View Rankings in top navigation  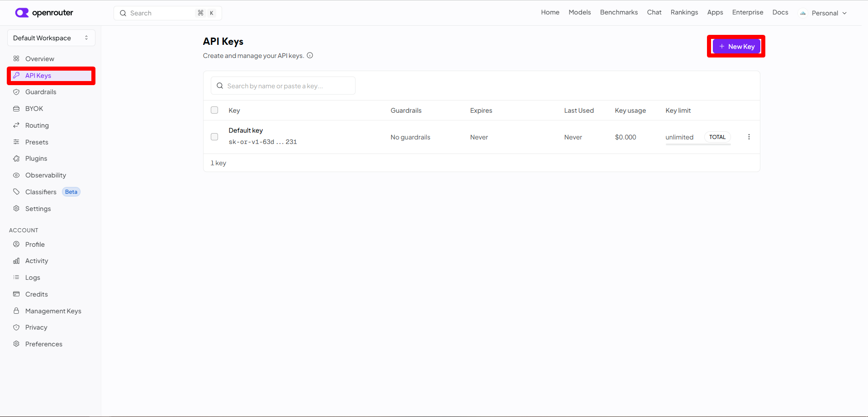[684, 12]
